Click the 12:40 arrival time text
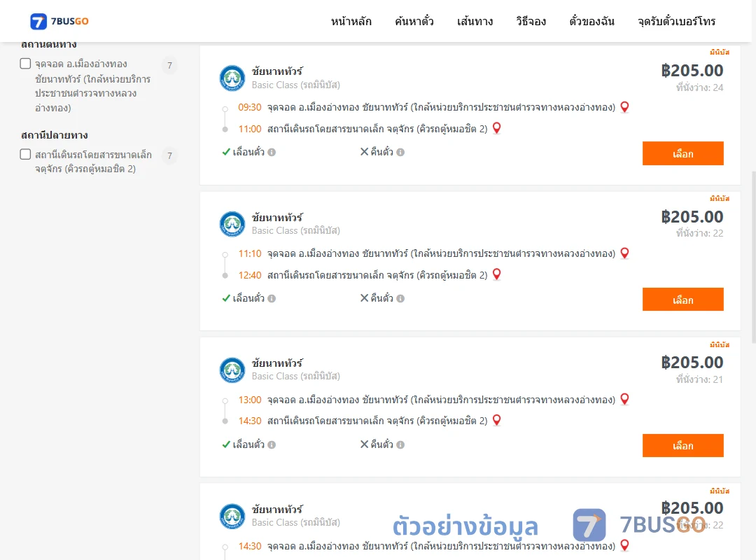 (x=250, y=275)
